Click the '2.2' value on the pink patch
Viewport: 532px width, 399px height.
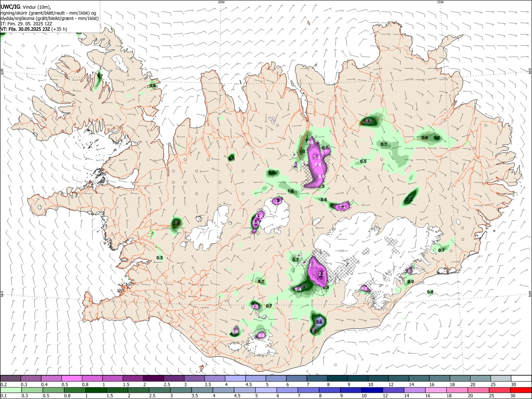pyautogui.click(x=342, y=207)
